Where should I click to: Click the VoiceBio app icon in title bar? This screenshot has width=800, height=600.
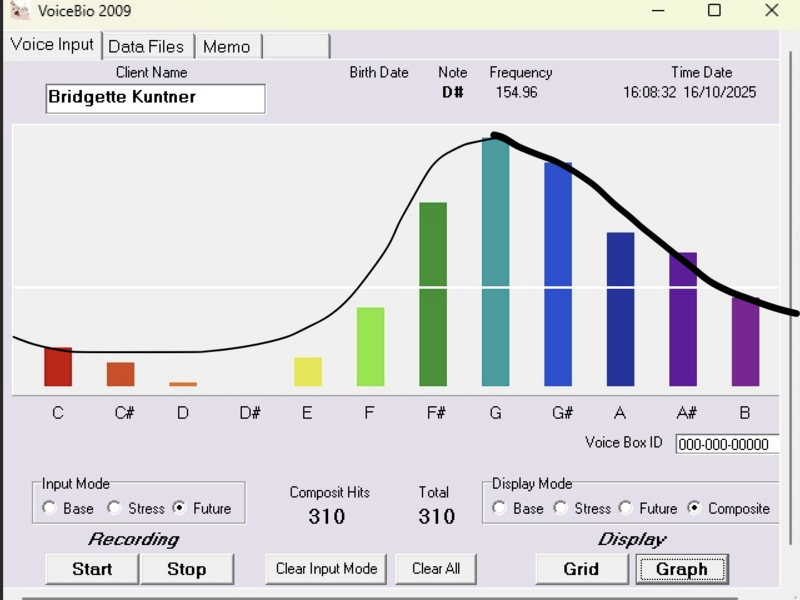[19, 12]
